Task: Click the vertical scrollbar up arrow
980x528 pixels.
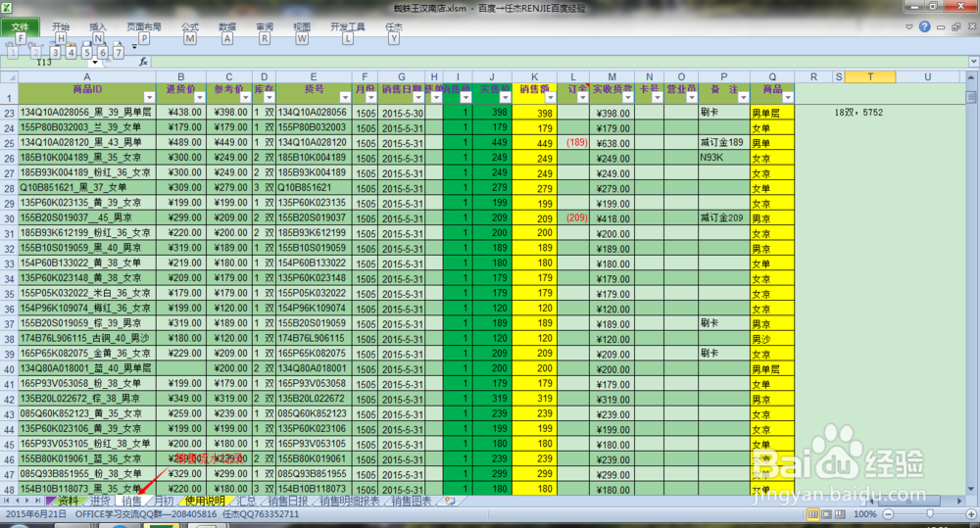Action: coord(970,76)
